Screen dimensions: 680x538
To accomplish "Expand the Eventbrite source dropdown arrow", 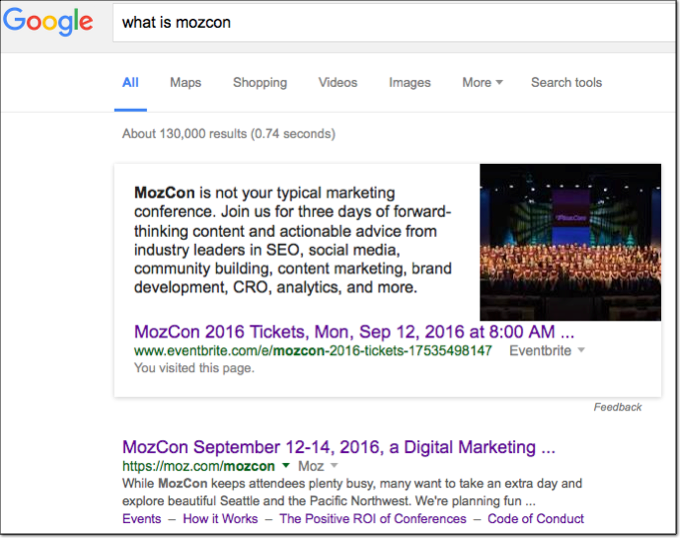I will tap(582, 351).
